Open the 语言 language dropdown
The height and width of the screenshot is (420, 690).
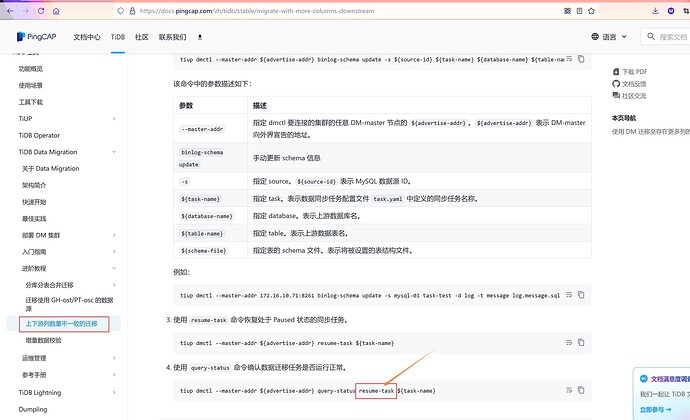(x=609, y=37)
